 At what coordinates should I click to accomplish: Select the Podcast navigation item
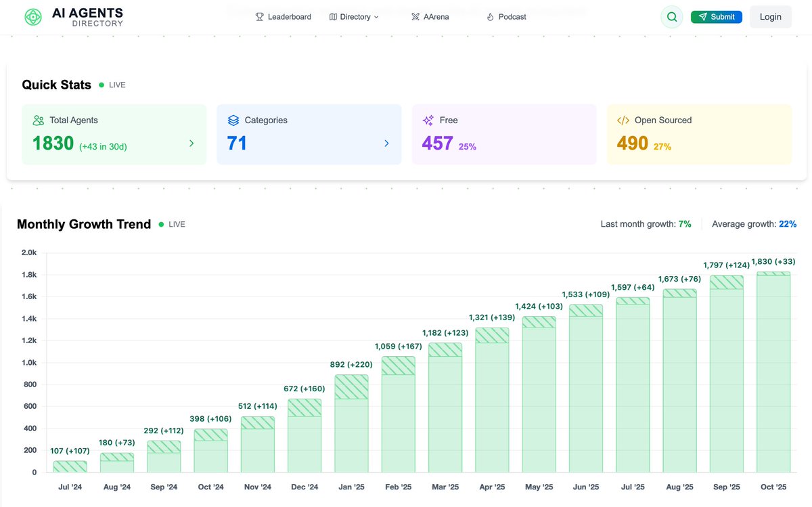pyautogui.click(x=506, y=16)
